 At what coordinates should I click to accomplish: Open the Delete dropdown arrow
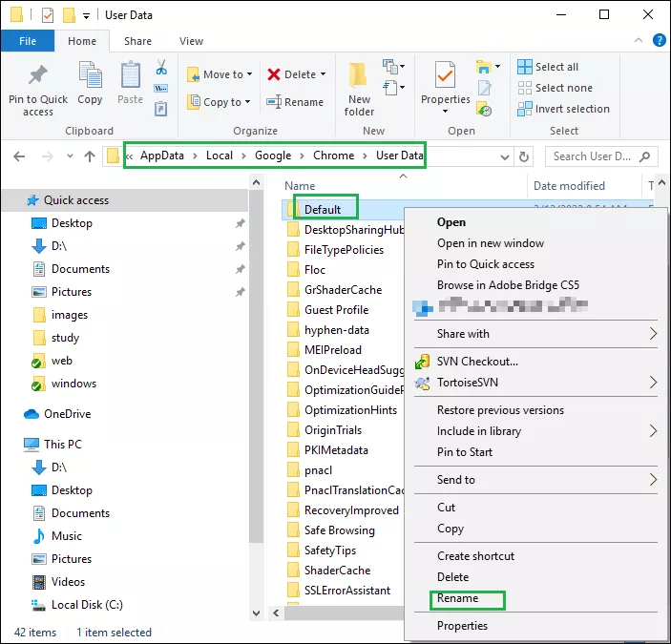[x=323, y=74]
